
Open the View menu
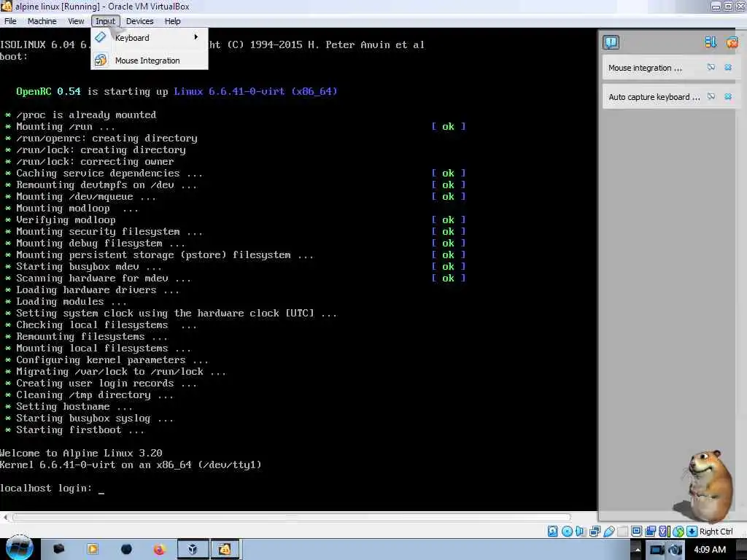click(x=76, y=21)
